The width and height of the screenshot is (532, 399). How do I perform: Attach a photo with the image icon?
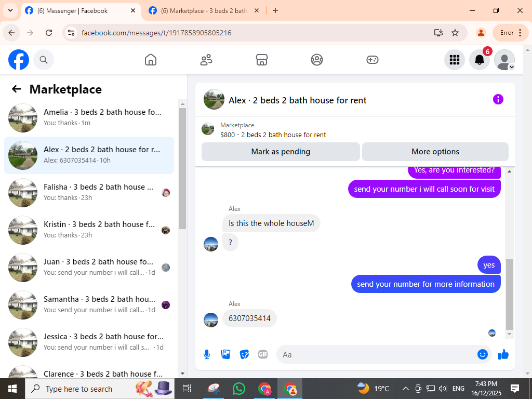(225, 354)
